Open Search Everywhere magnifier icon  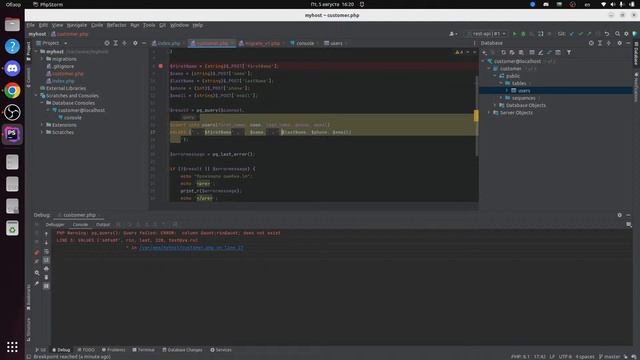click(618, 34)
